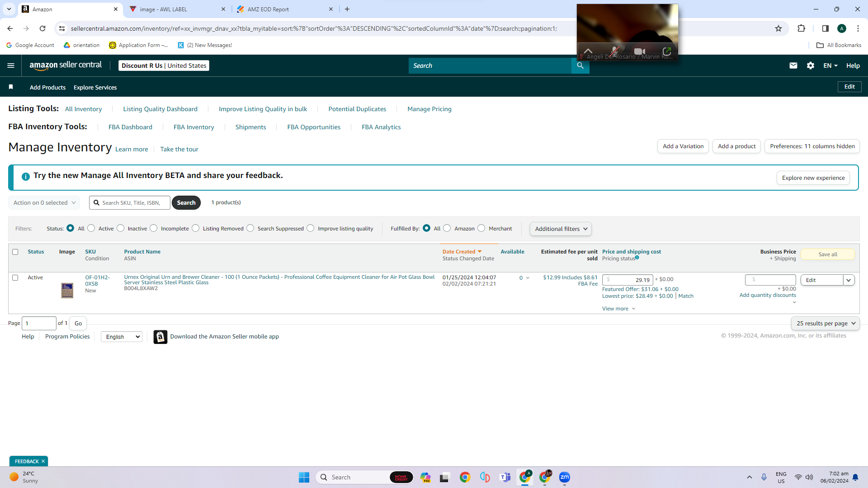
Task: Click the Explore new experience button
Action: [813, 178]
